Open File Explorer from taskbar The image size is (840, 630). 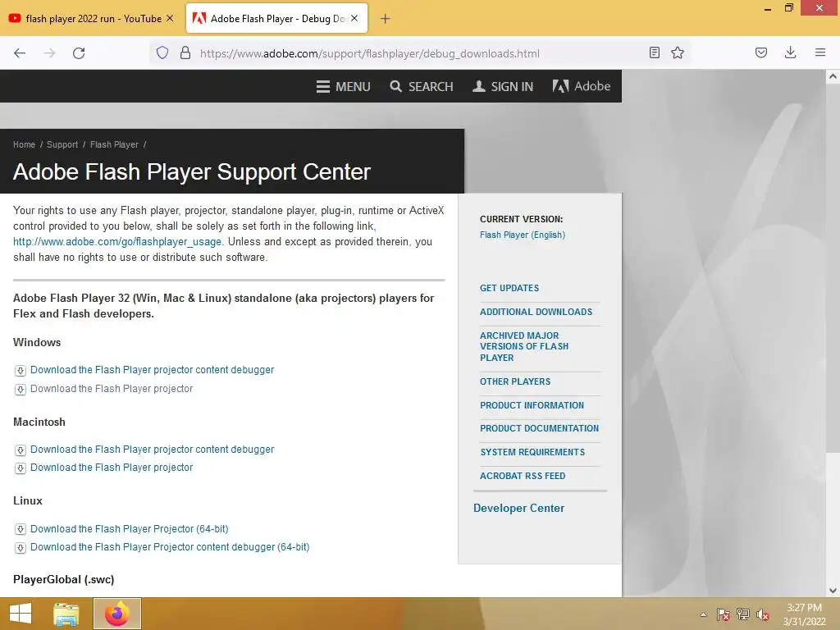66,614
